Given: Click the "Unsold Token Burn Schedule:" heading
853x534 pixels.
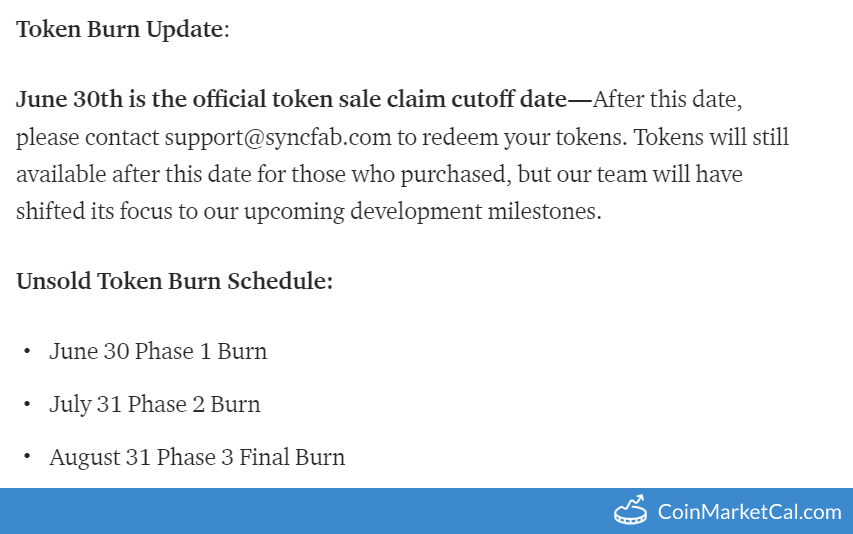Looking at the screenshot, I should 174,281.
